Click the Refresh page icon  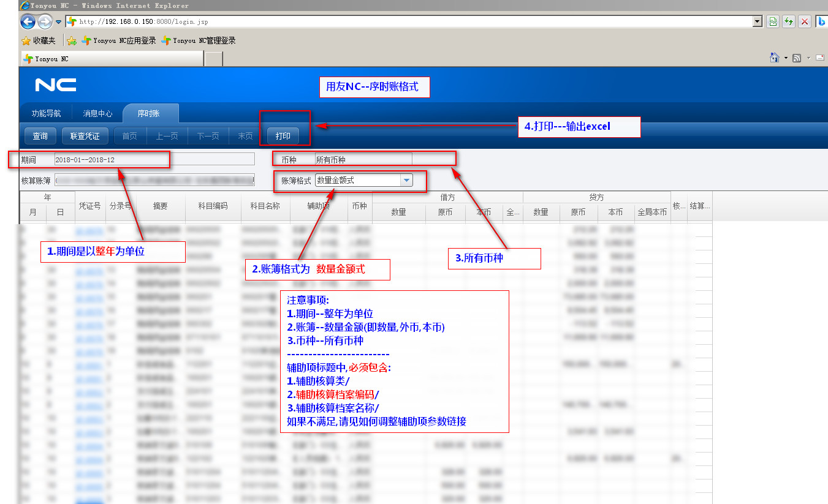click(x=789, y=21)
